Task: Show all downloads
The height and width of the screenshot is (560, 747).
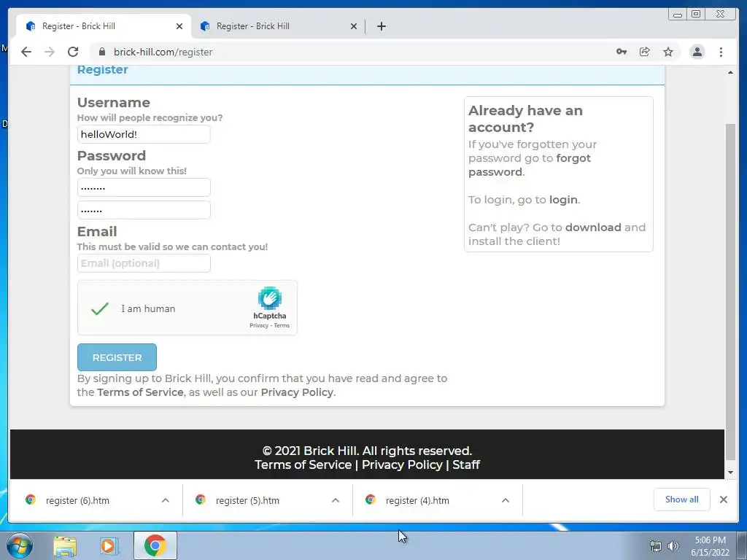Action: point(682,499)
